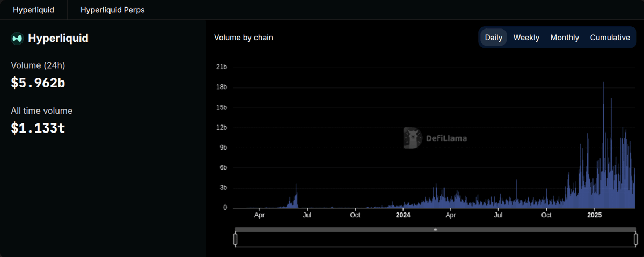
Task: Click the 21b y-axis label
Action: pos(222,67)
